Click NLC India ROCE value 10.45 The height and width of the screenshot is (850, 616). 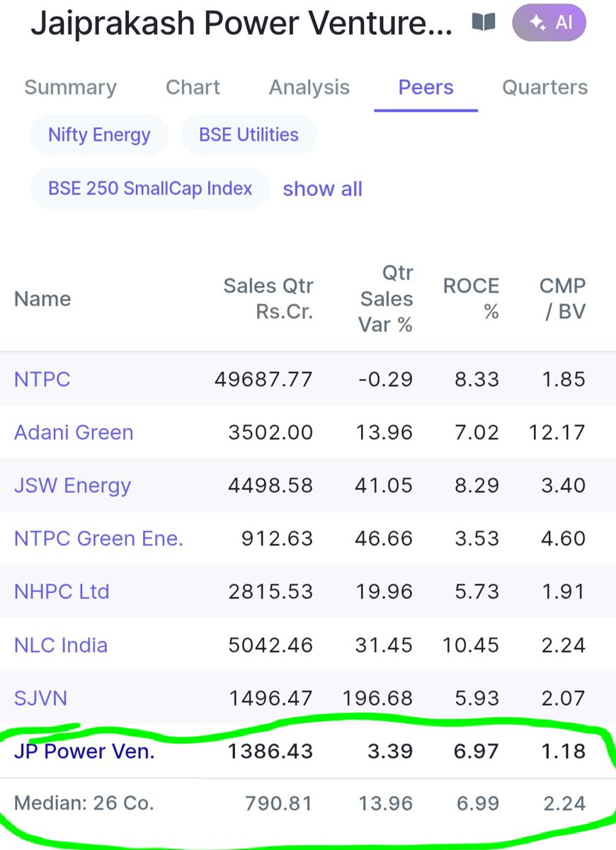click(472, 645)
